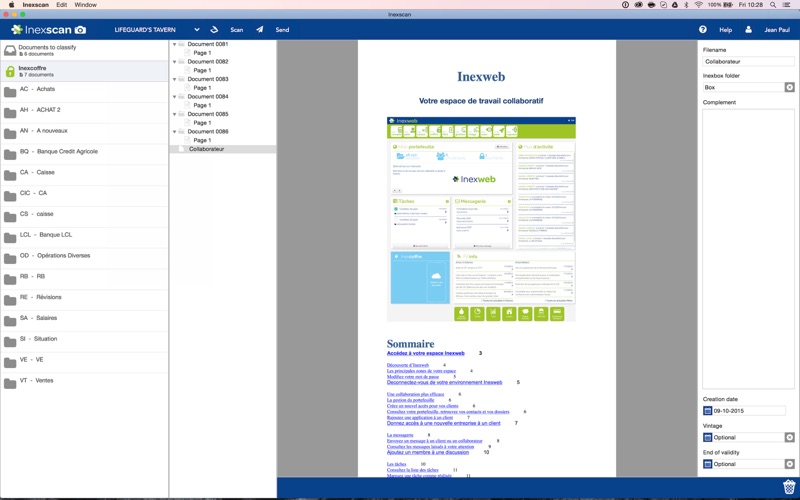Select Page 1 under Document 0083

pyautogui.click(x=202, y=88)
